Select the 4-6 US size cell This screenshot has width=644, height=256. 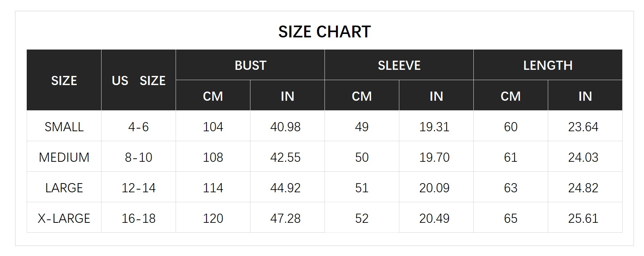(x=138, y=127)
